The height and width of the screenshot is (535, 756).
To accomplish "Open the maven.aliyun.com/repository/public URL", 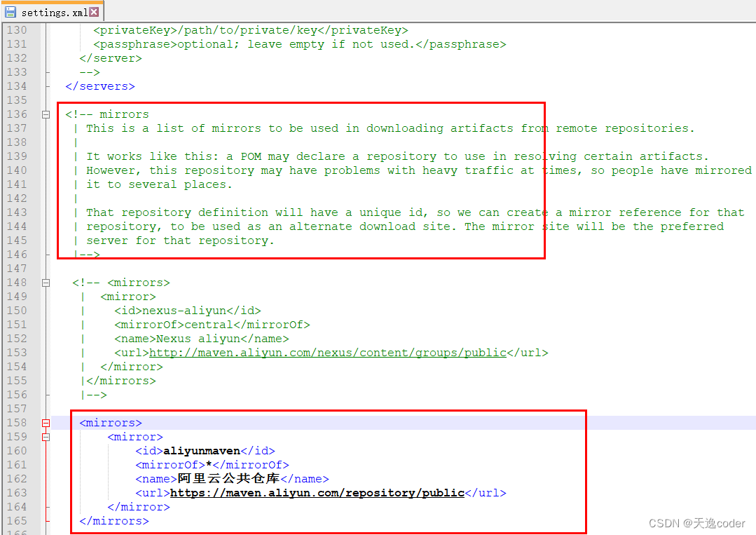I will pos(317,493).
